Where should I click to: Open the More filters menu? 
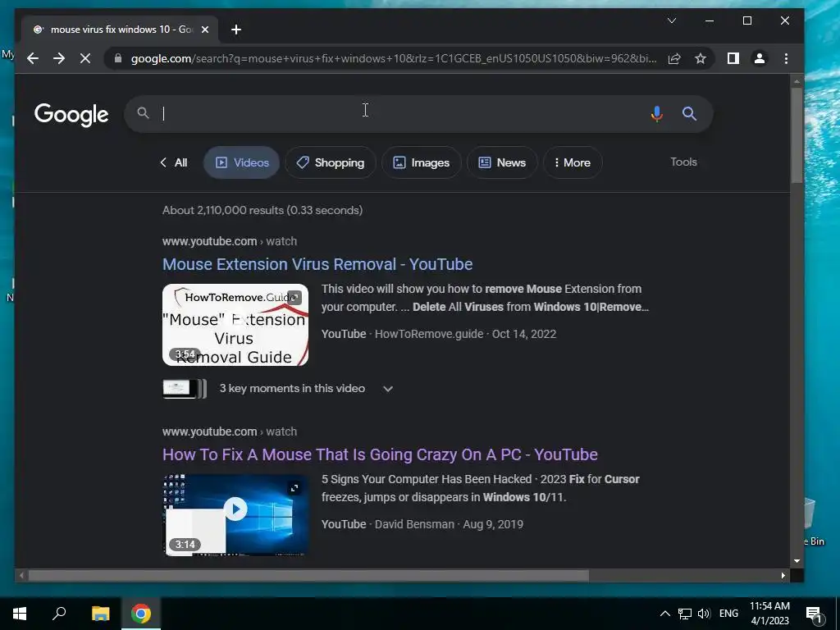point(573,162)
